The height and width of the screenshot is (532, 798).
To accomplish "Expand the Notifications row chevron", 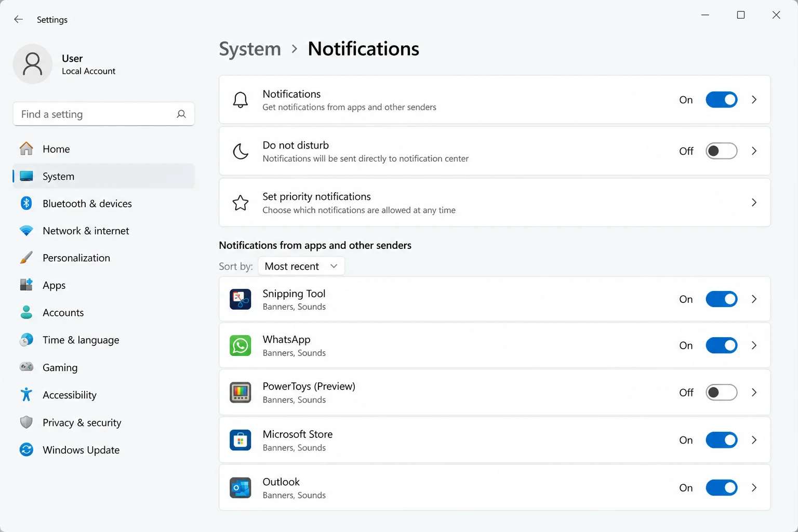I will coord(754,100).
